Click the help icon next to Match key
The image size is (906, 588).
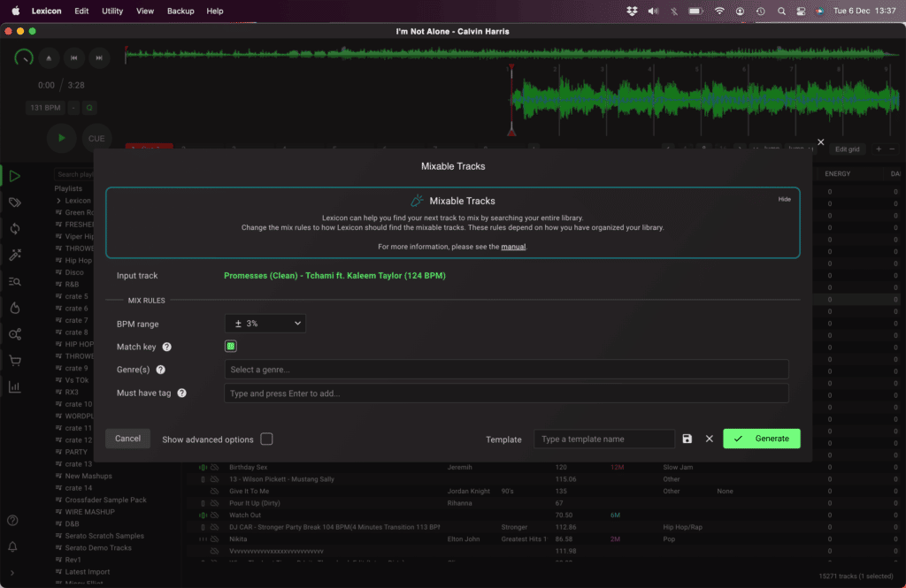coord(166,347)
